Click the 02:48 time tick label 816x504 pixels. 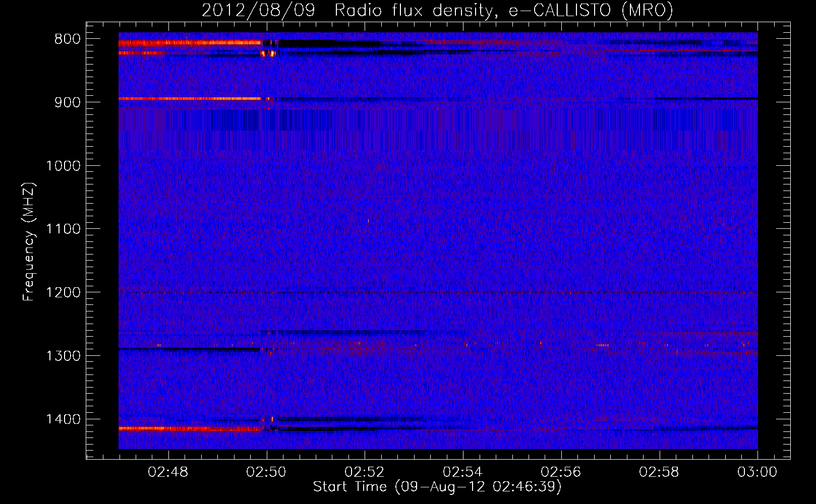(168, 472)
